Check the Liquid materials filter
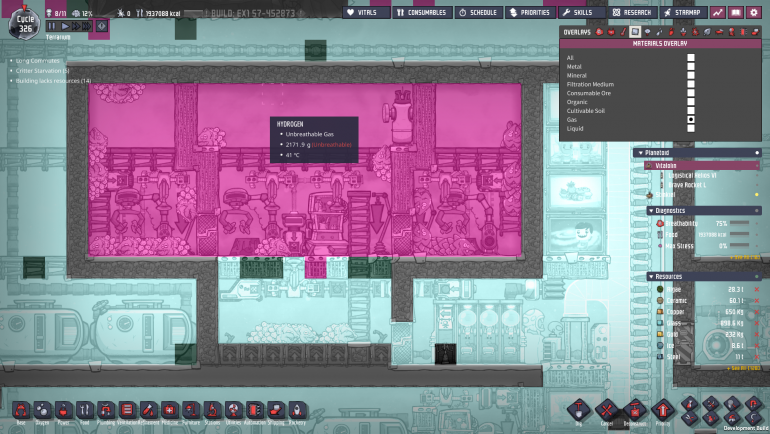 pos(691,128)
